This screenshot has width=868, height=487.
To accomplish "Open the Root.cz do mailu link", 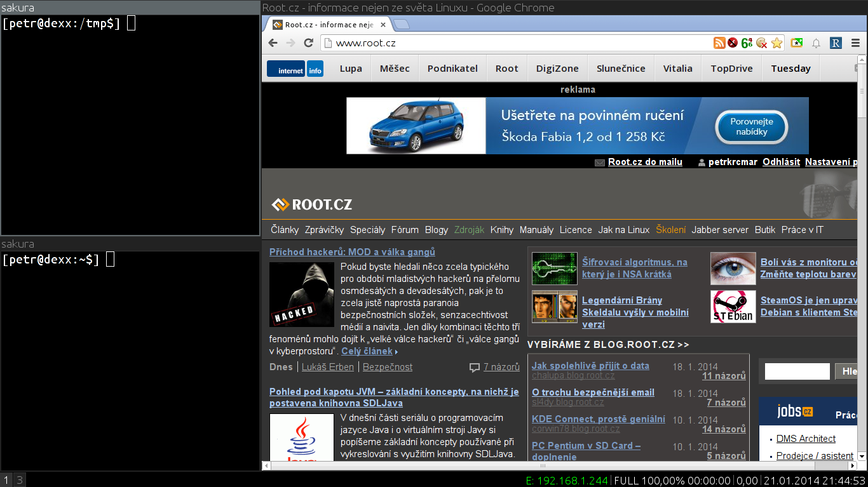I will coord(645,162).
